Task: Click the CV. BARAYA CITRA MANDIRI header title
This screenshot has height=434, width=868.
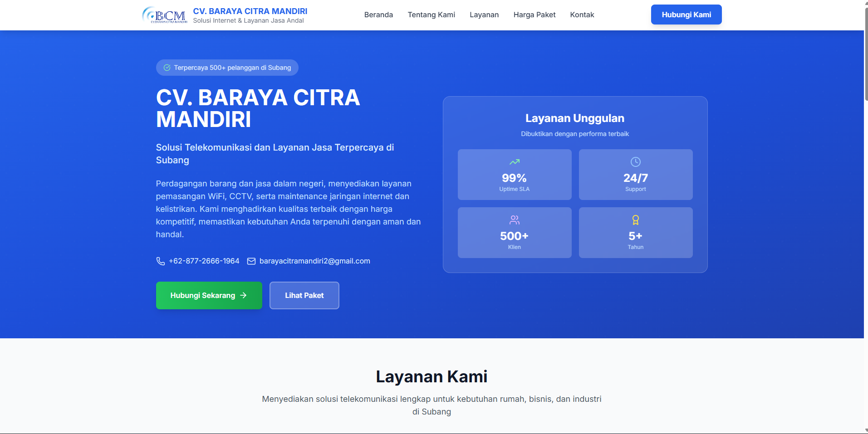Action: click(250, 11)
